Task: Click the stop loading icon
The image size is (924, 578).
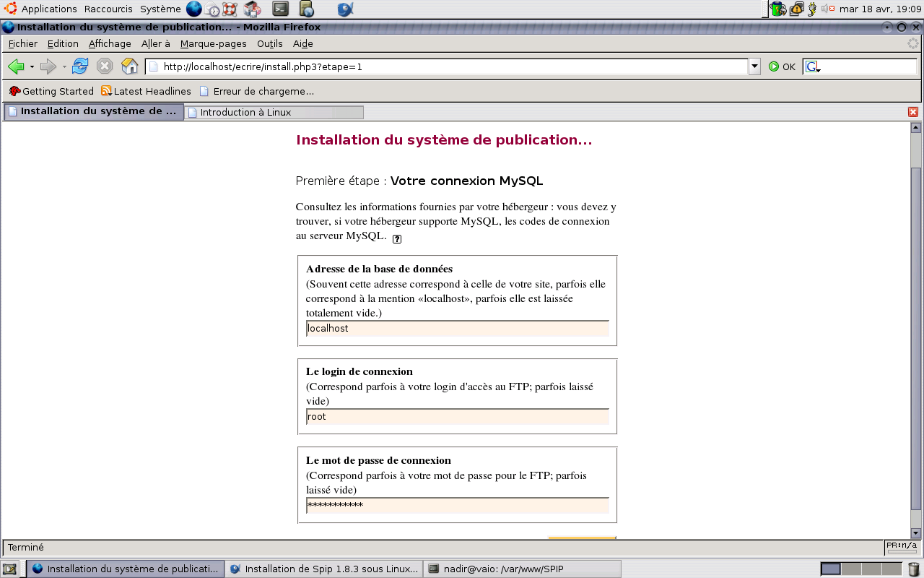Action: 105,66
